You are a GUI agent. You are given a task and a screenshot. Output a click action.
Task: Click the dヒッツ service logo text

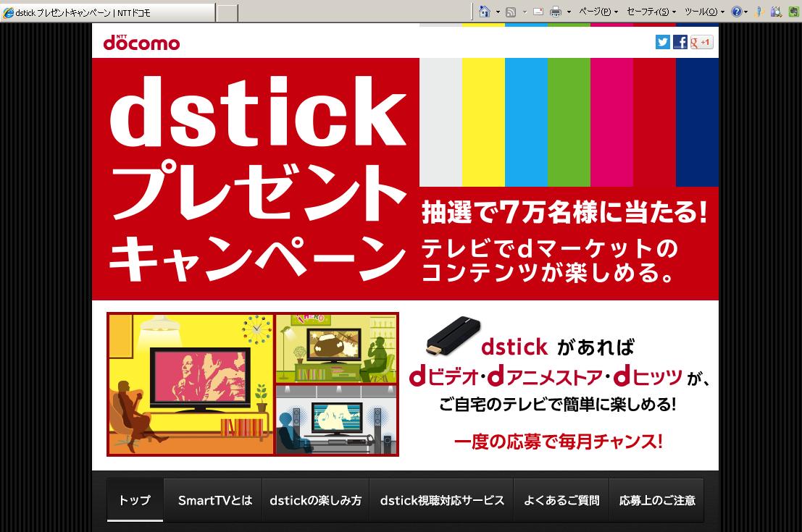648,377
